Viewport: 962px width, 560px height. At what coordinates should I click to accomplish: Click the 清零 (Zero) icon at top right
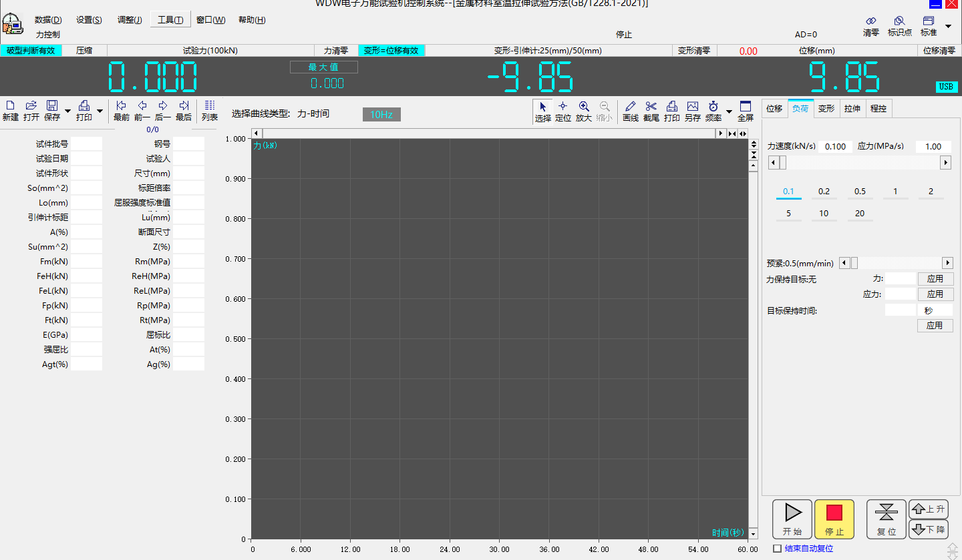[x=871, y=26]
